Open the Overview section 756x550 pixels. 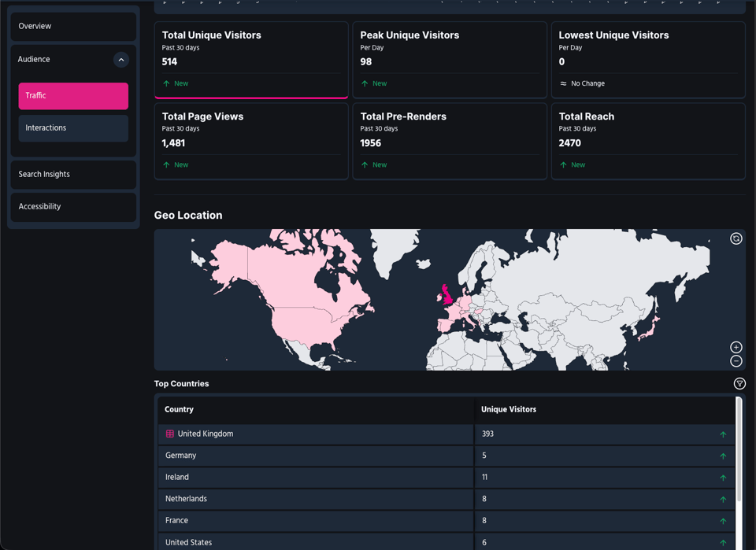click(73, 26)
